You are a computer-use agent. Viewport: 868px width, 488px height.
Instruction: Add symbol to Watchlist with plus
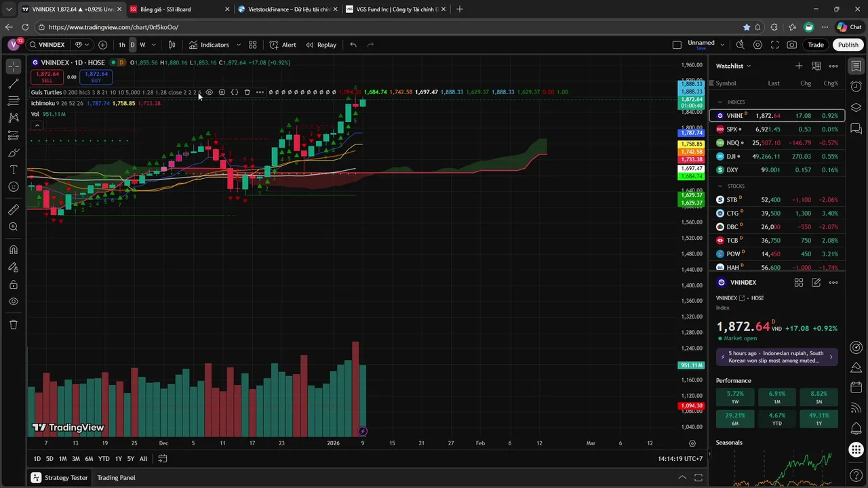coord(799,66)
